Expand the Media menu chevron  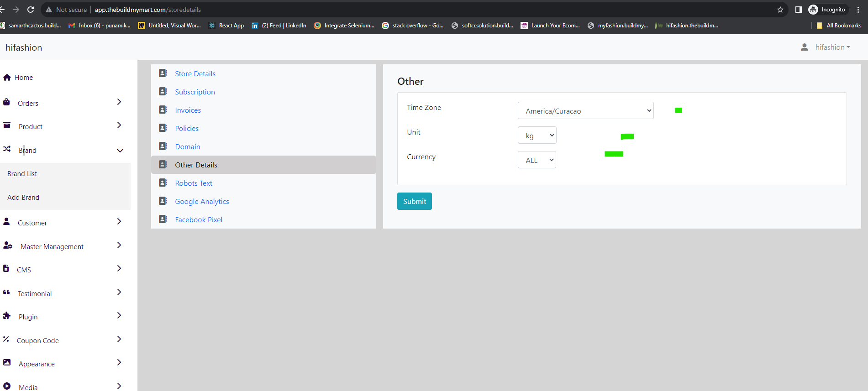[119, 386]
